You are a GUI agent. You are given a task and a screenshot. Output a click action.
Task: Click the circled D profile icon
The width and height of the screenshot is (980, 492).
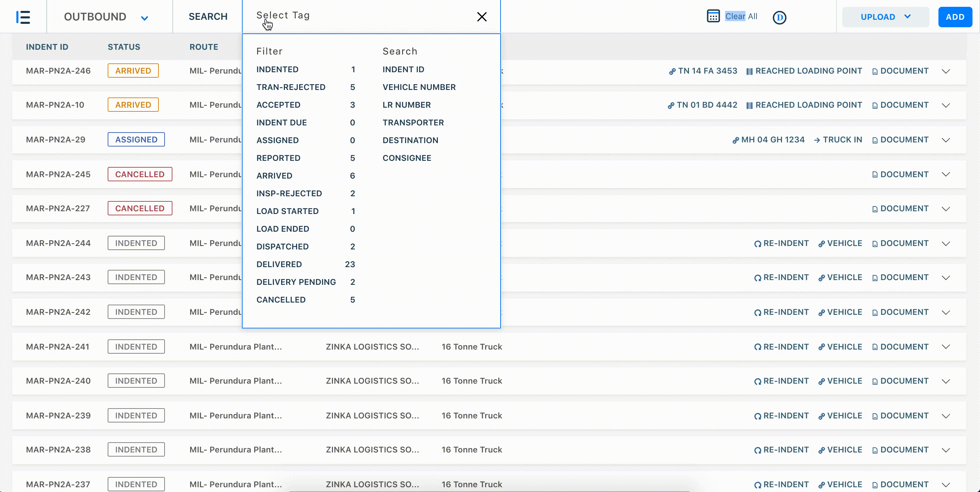pos(779,17)
